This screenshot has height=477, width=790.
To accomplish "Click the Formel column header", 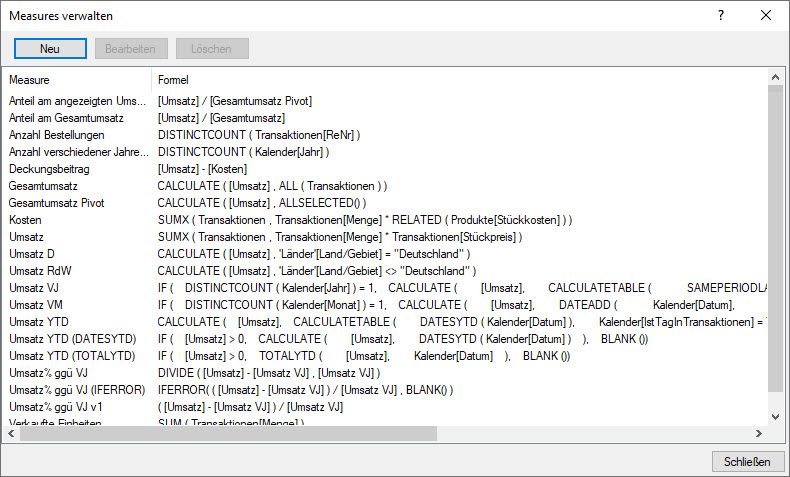I will tap(173, 79).
